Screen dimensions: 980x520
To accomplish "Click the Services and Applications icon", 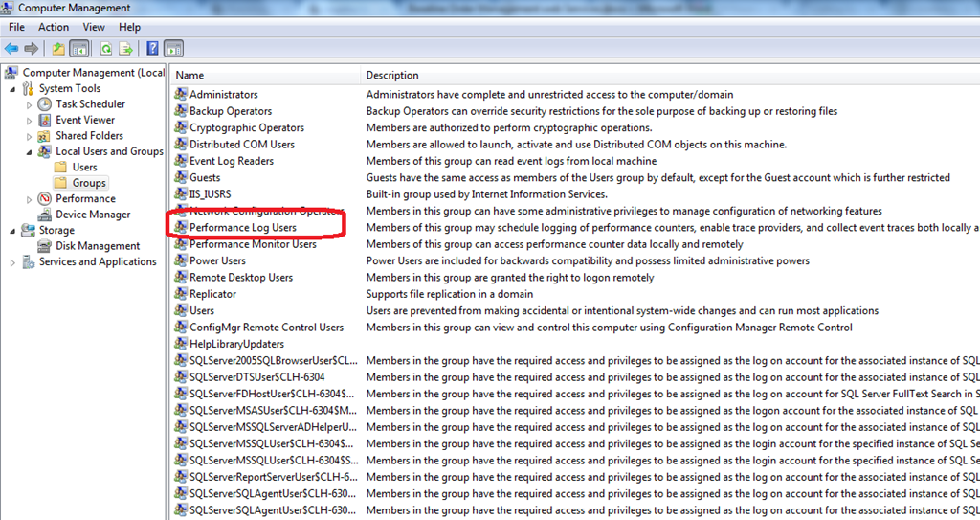I will 28,261.
